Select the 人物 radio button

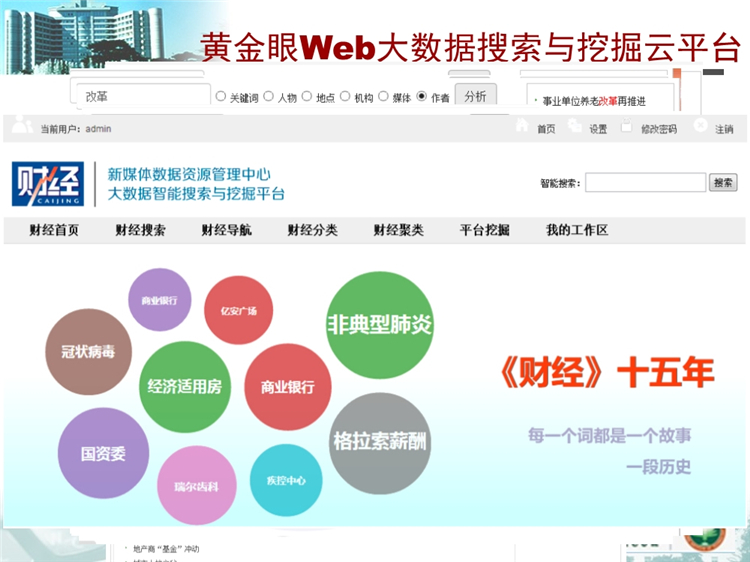pyautogui.click(x=269, y=96)
